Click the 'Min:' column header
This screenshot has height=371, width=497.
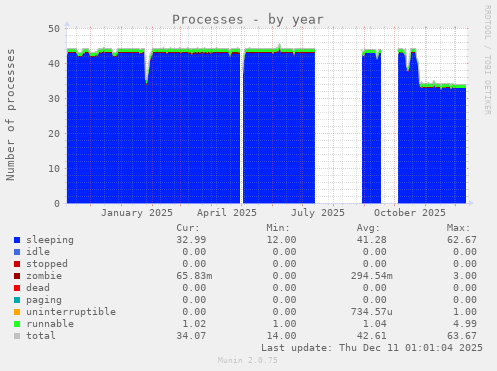(x=278, y=228)
